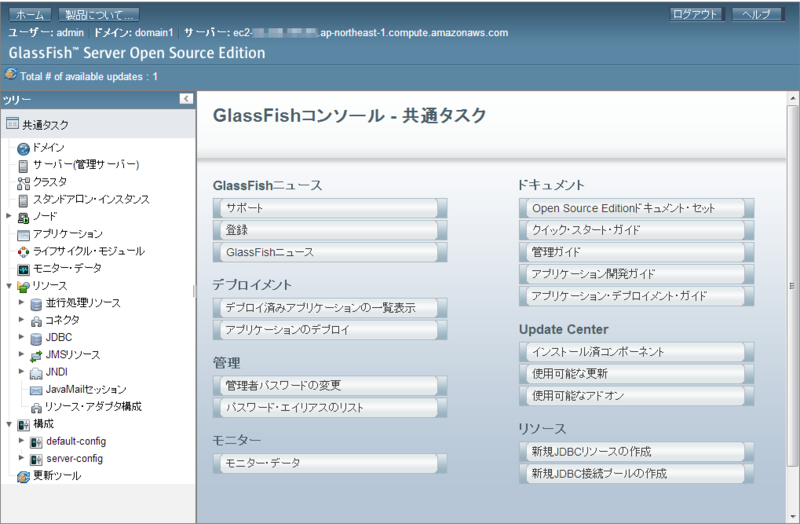Click the default-config icon
This screenshot has width=800, height=524.
point(36,442)
